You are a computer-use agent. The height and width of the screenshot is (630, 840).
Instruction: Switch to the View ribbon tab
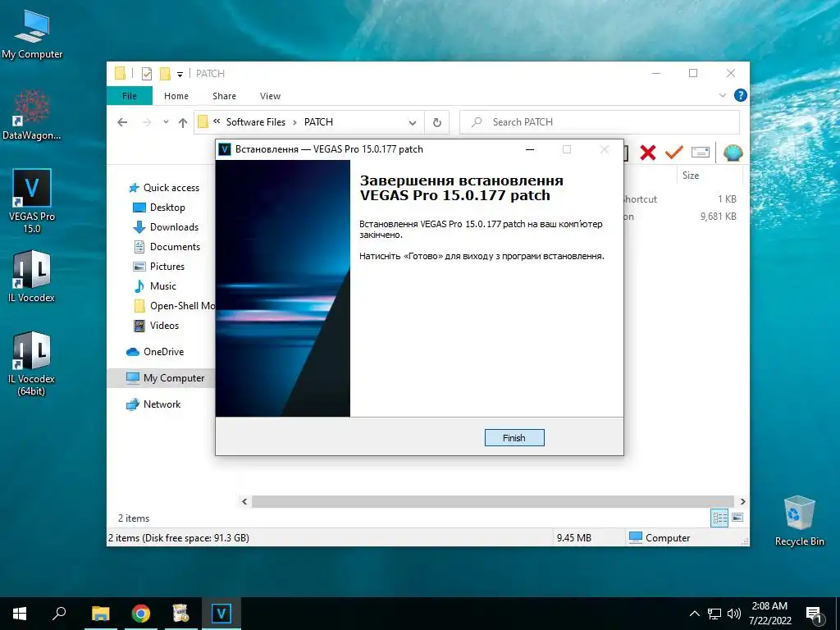point(270,96)
